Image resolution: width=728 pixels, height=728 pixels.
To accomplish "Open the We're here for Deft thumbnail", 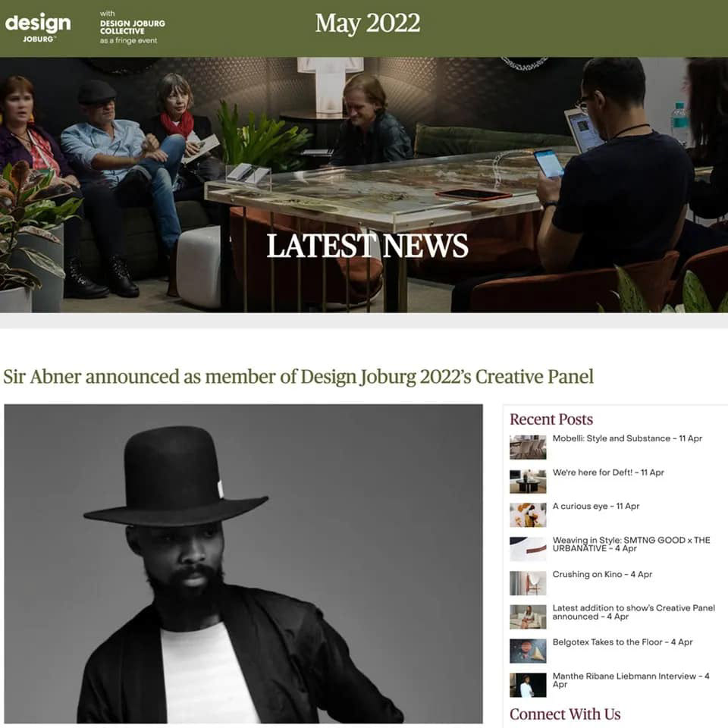I will 528,481.
